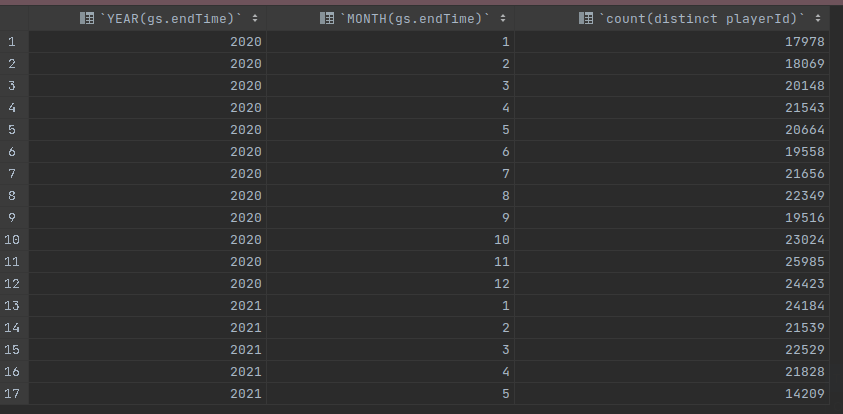The image size is (843, 414).
Task: Click the month cell 4 in row 16
Action: (390, 372)
